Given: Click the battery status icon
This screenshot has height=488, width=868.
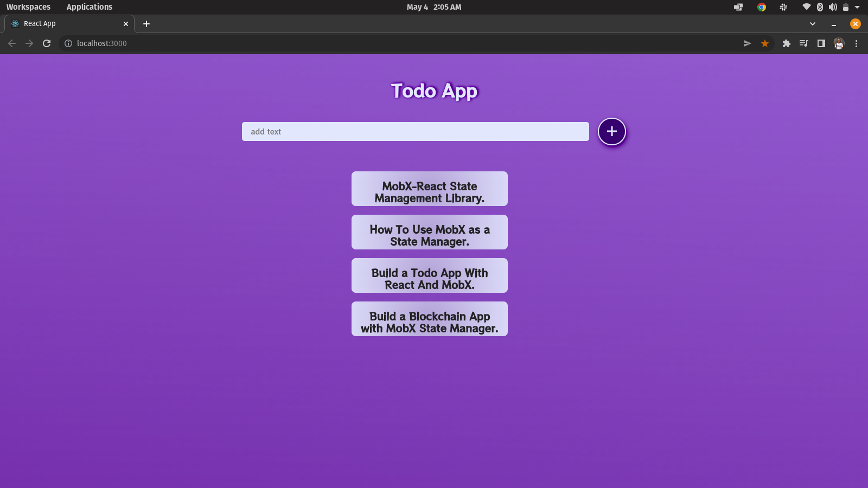Looking at the screenshot, I should coord(846,7).
